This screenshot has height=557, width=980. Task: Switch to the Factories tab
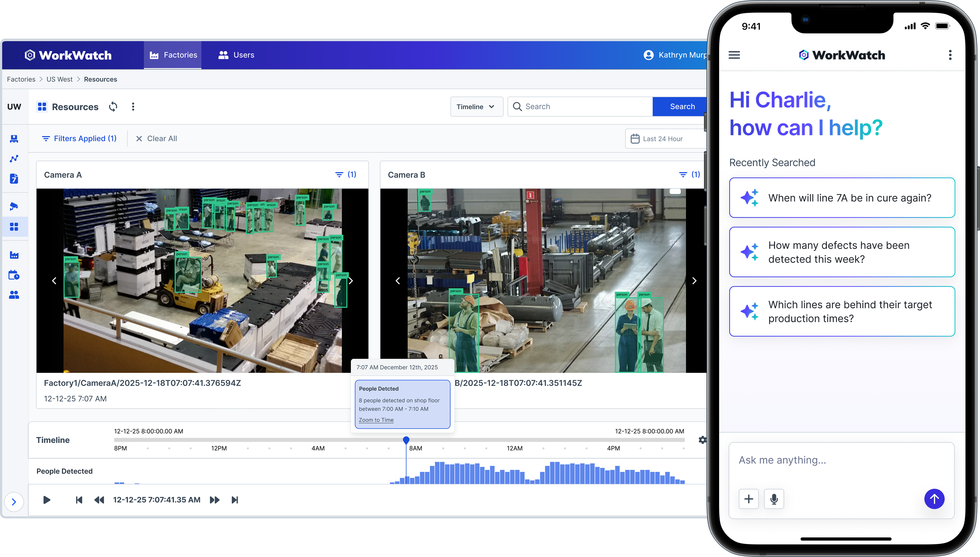(173, 55)
